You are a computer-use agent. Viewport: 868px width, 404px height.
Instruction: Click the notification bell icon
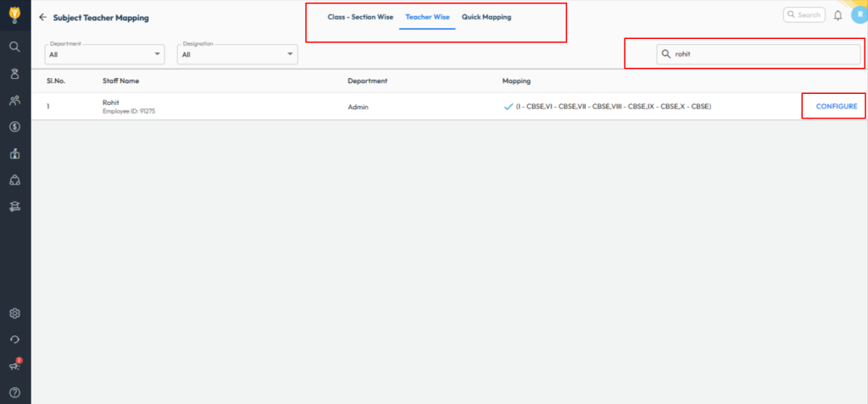click(838, 15)
